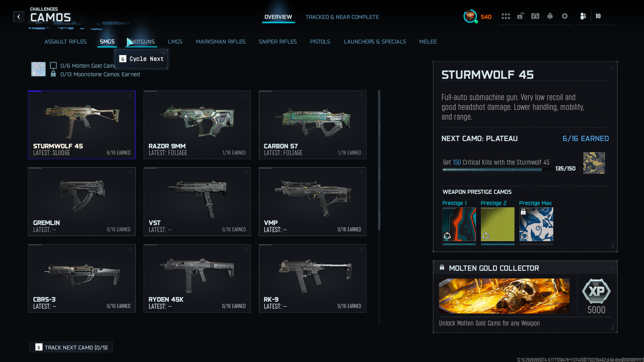Viewport: 644px width, 362px height.
Task: Open the social party icon
Action: [x=583, y=16]
